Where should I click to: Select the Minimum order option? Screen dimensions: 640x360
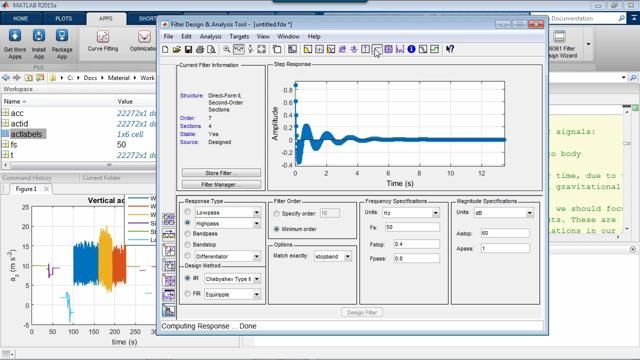tap(276, 229)
